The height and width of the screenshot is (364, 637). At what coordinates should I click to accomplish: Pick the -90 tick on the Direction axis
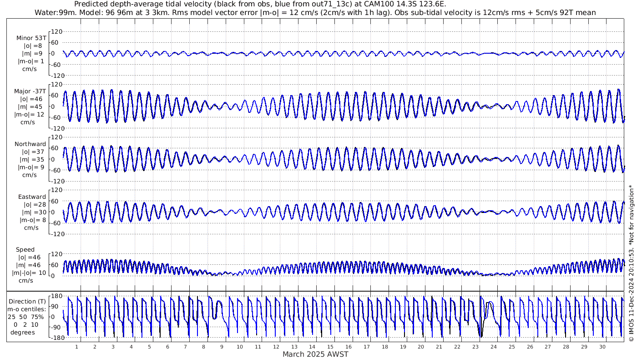(x=57, y=328)
